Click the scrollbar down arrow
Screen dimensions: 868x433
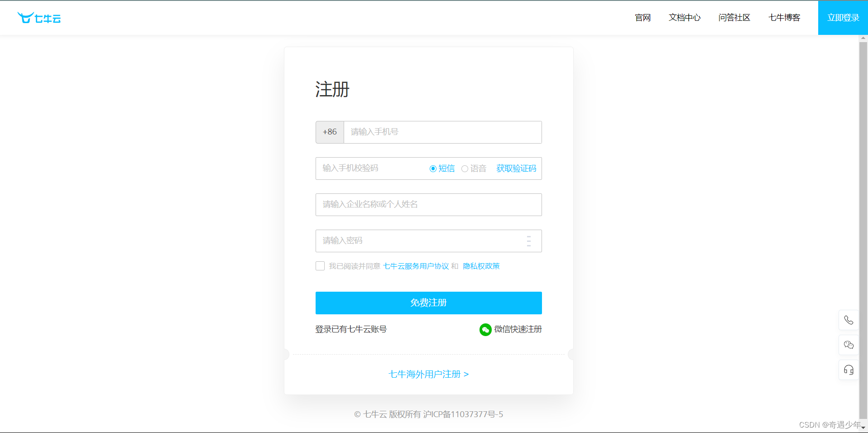coord(863,427)
